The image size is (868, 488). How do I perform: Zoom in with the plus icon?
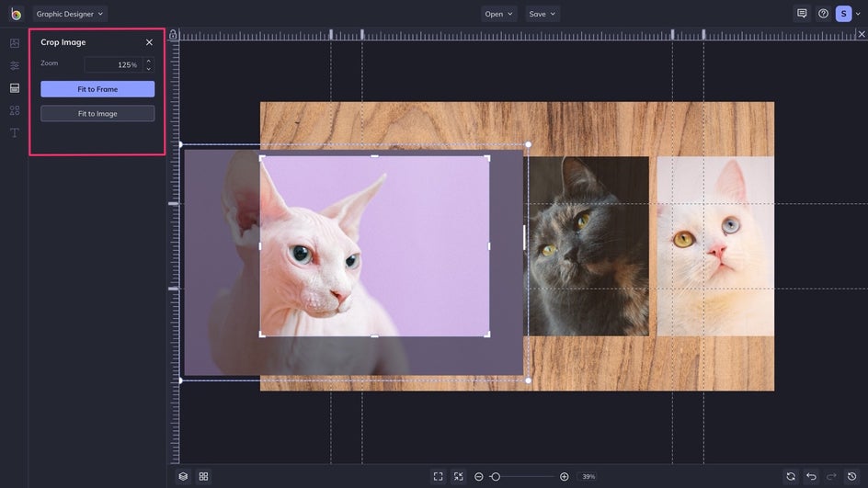[x=564, y=476]
